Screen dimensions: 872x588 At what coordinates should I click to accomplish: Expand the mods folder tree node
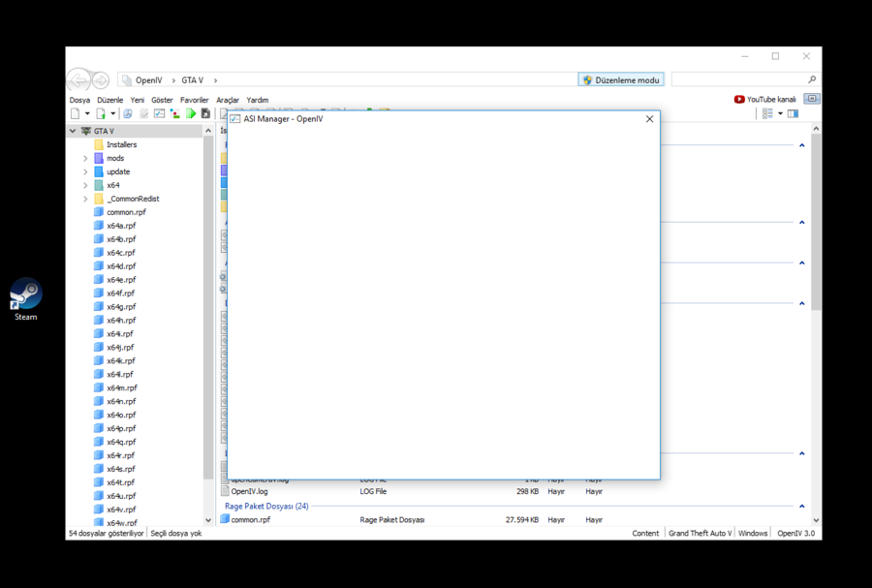pos(85,159)
